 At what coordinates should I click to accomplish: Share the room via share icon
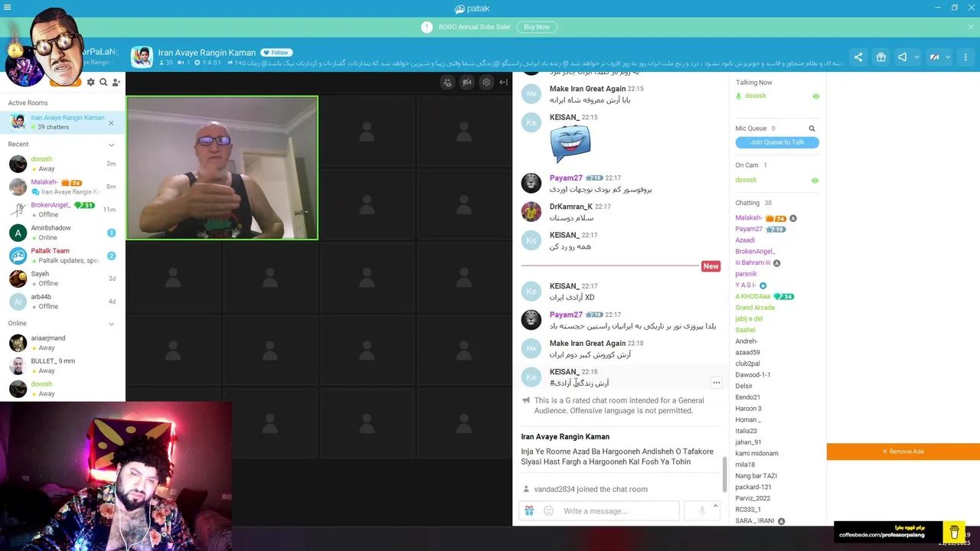pos(858,57)
